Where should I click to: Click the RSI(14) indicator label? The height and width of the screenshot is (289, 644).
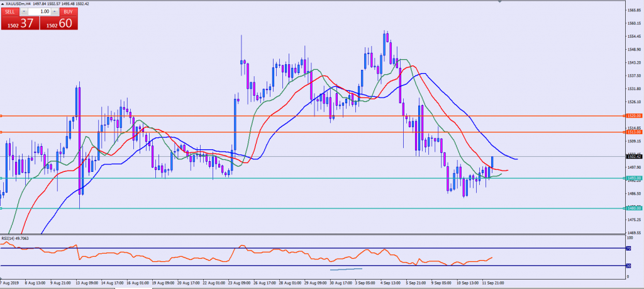[16, 239]
